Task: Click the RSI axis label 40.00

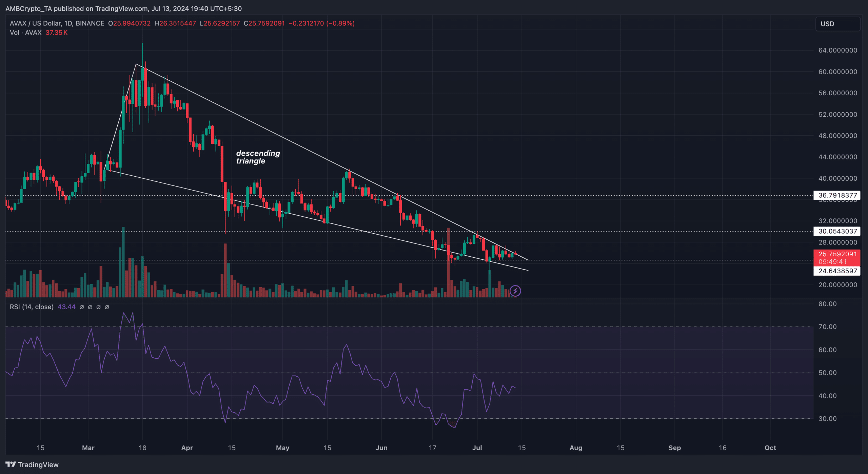Action: click(827, 396)
